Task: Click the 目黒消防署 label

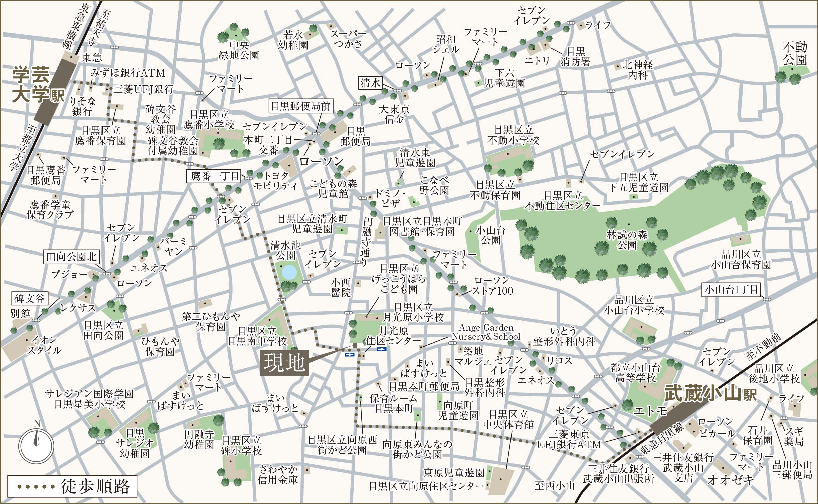Action: tap(576, 56)
